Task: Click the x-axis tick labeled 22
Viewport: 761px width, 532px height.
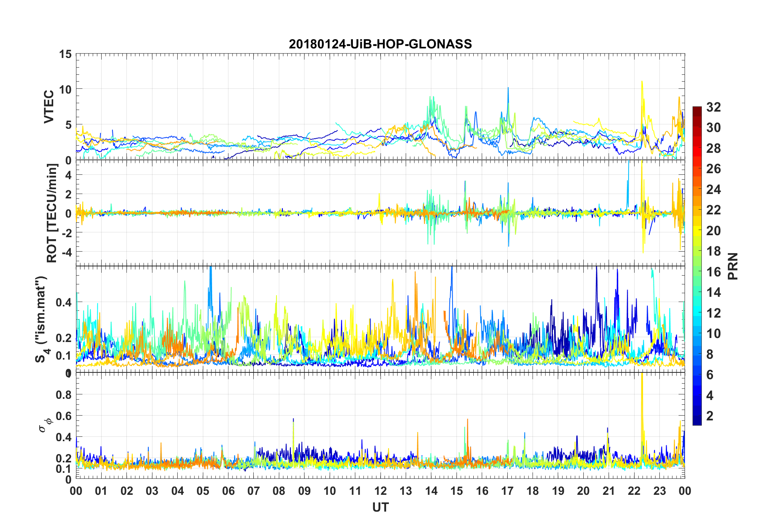Action: click(x=634, y=491)
